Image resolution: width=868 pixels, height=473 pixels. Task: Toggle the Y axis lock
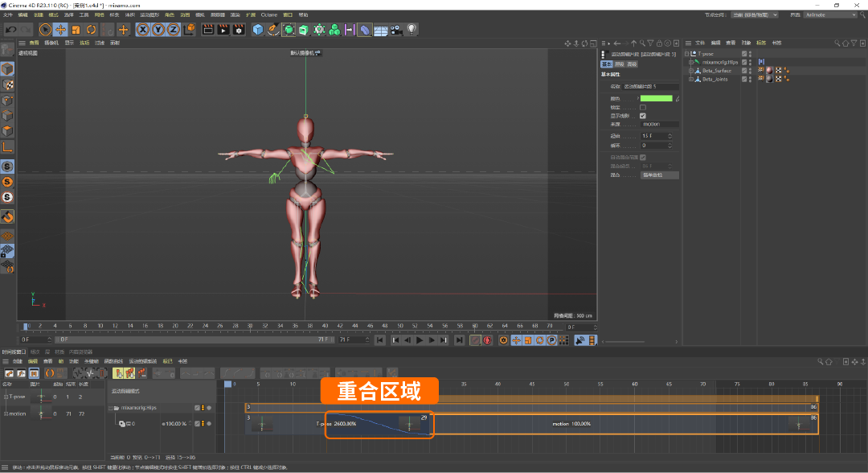coord(158,29)
